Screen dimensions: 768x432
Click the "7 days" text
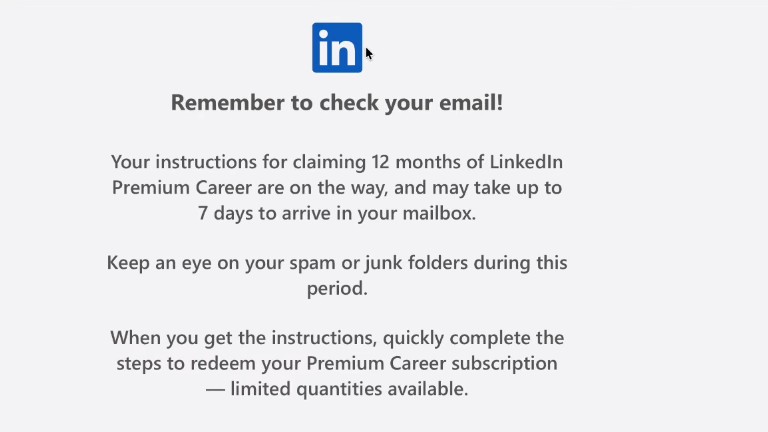[x=227, y=212]
